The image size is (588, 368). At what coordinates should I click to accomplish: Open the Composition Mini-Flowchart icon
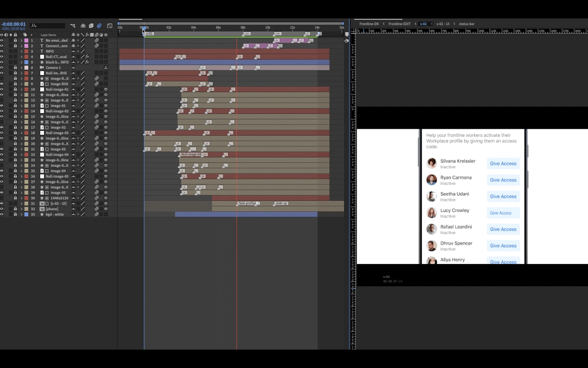click(x=73, y=26)
